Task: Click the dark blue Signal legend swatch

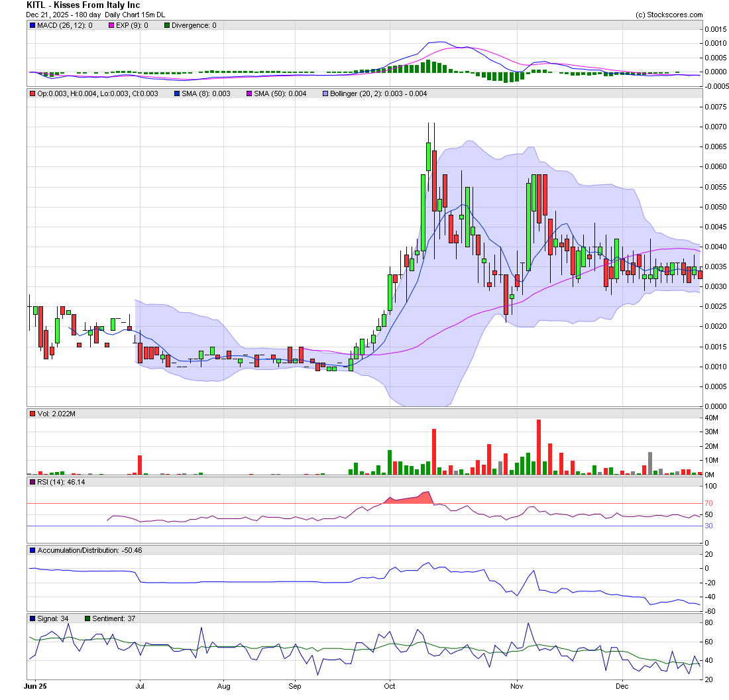Action: coord(32,619)
